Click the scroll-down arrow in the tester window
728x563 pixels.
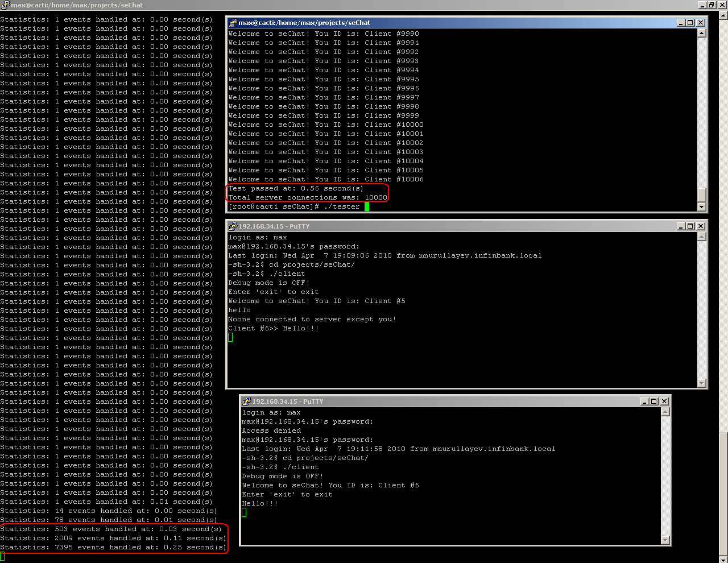tap(702, 207)
